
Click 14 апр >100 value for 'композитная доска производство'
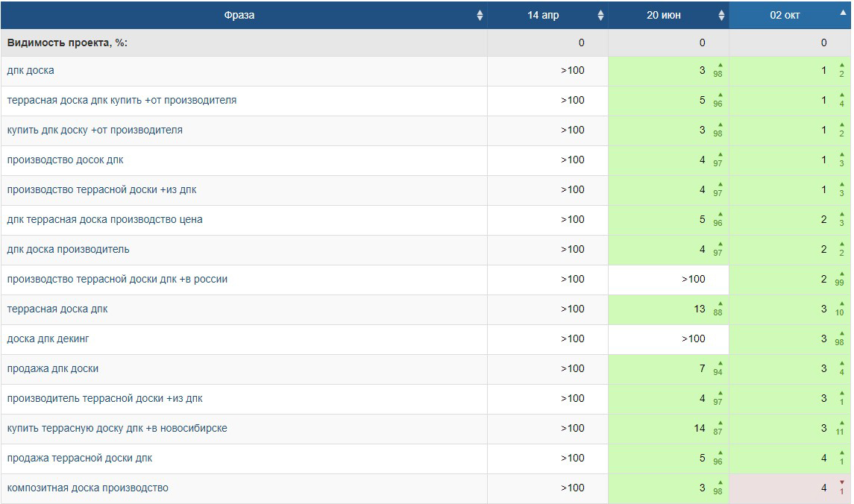pos(572,488)
